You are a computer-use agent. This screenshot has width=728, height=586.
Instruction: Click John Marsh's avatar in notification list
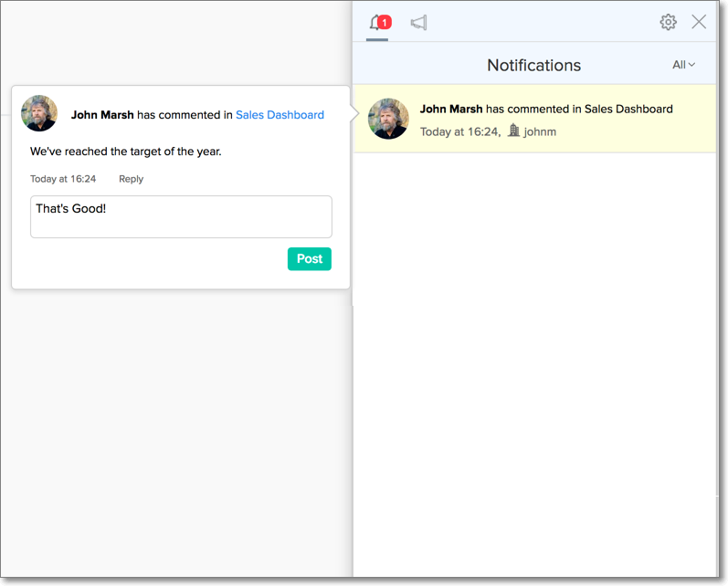[387, 119]
